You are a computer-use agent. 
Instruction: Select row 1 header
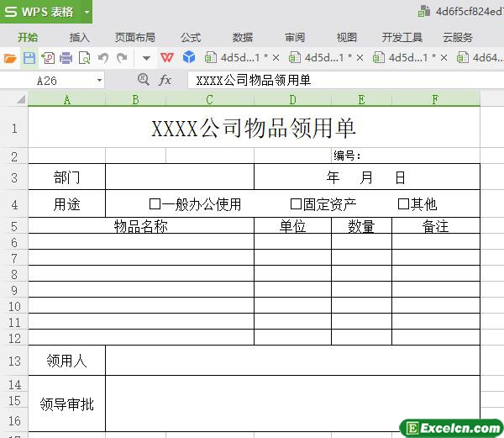(x=14, y=129)
